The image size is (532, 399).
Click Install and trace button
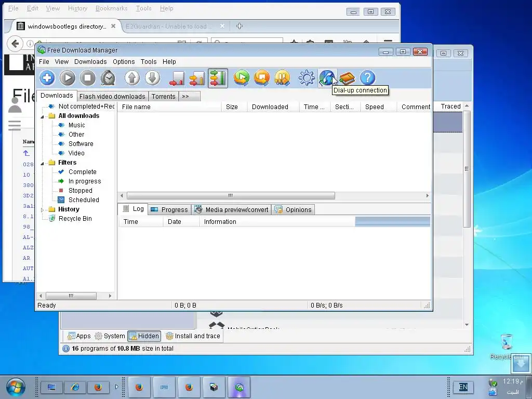pos(193,336)
